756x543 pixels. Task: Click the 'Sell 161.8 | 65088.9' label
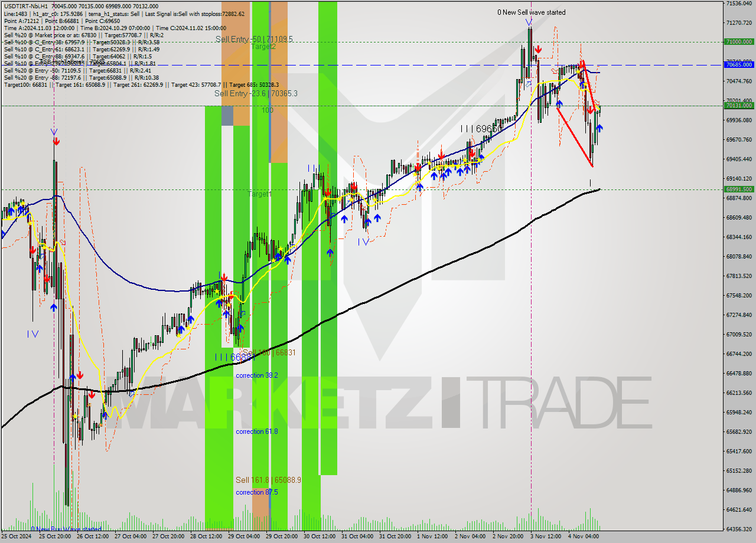268,480
